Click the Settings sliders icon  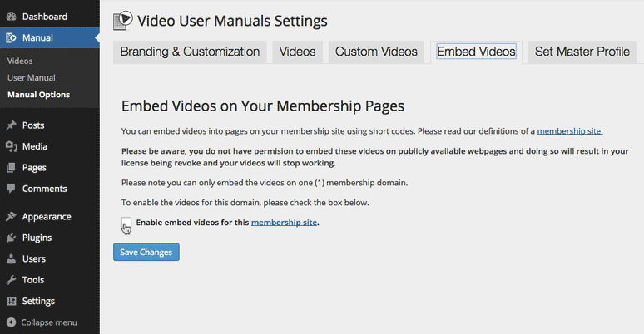pyautogui.click(x=11, y=301)
